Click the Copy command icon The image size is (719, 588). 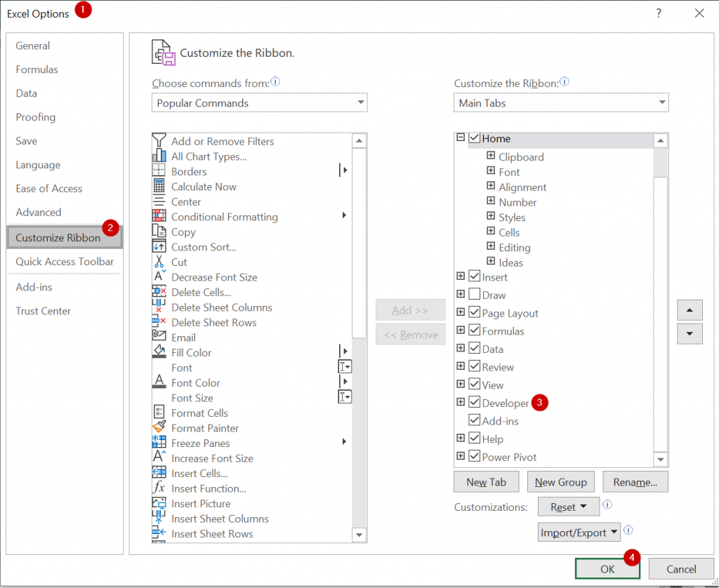pos(159,232)
